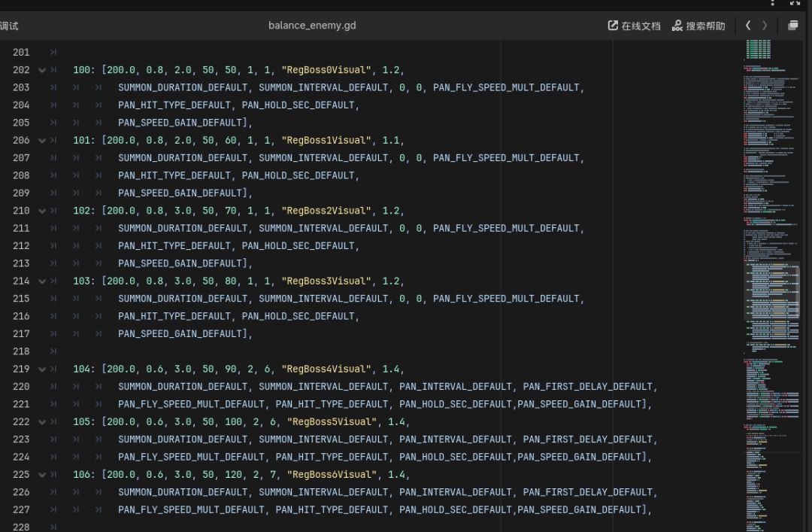
Task: Collapse the 104 entry at line 219
Action: pos(42,369)
